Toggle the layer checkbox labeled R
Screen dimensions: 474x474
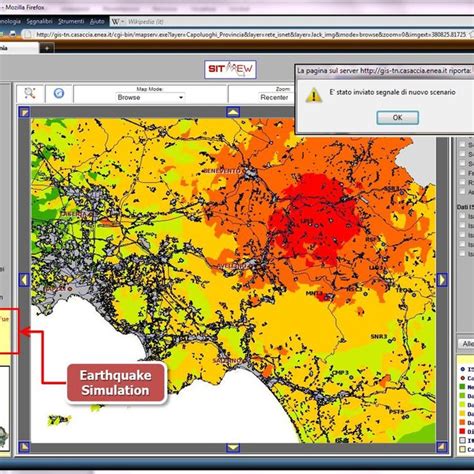coord(462,182)
